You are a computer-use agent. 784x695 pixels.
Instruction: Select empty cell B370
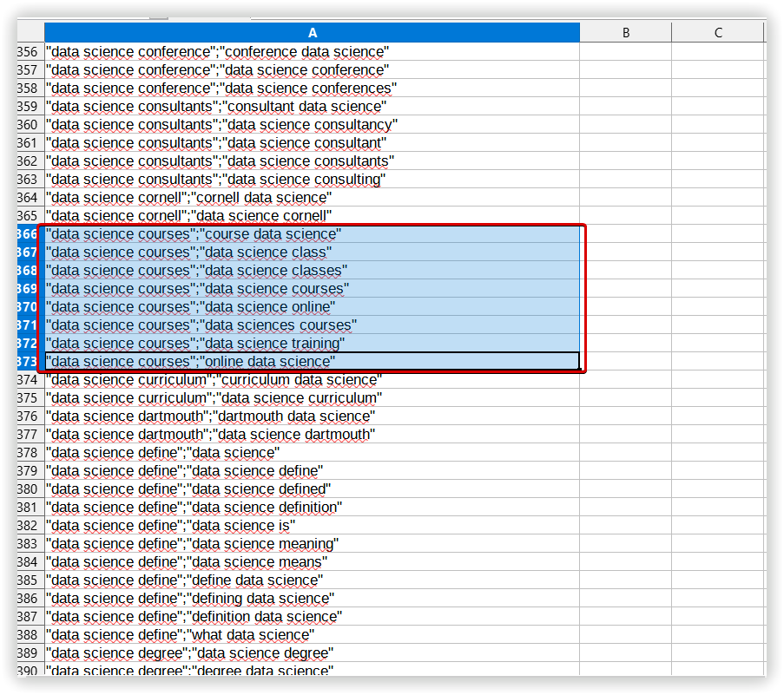625,307
